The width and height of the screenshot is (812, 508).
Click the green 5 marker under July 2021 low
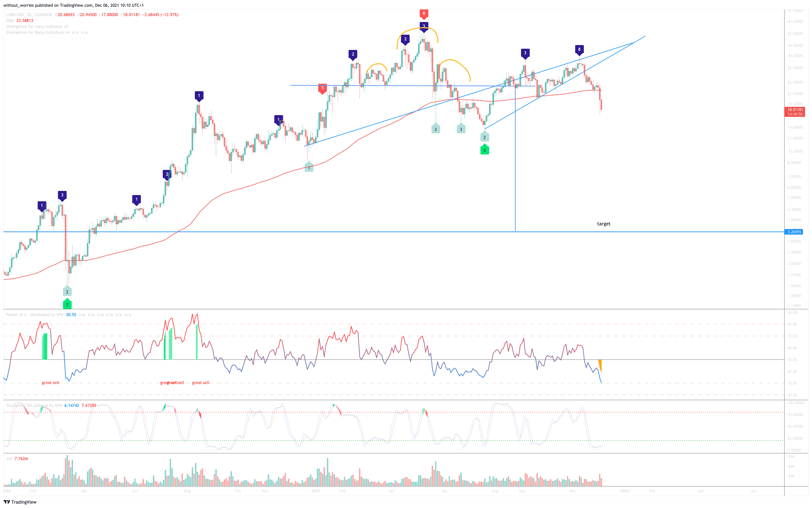(x=484, y=149)
